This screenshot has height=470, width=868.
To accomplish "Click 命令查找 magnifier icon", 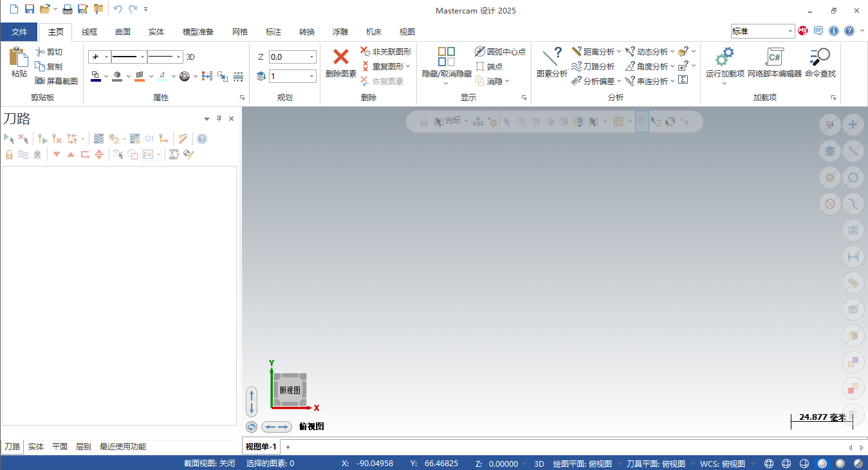I will (820, 57).
